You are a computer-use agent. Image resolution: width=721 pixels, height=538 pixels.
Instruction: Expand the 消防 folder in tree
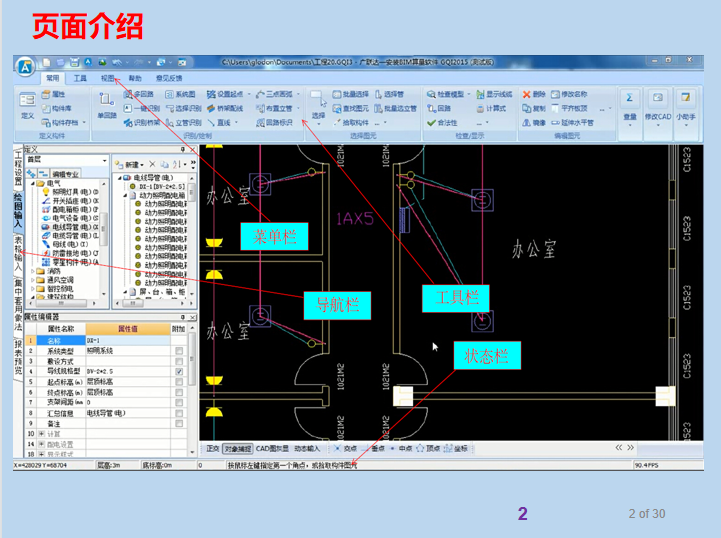tap(30, 270)
